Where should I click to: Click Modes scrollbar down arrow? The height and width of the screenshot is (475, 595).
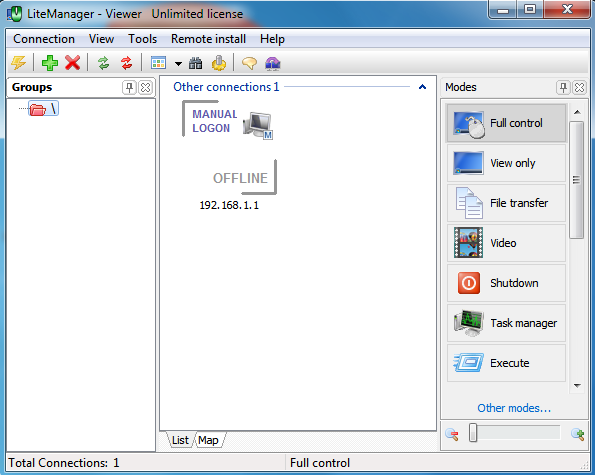(577, 386)
